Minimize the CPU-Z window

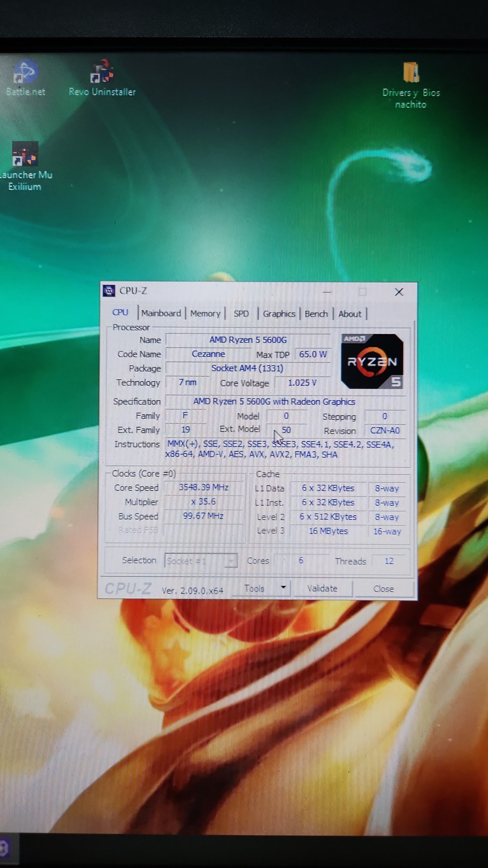tap(327, 292)
